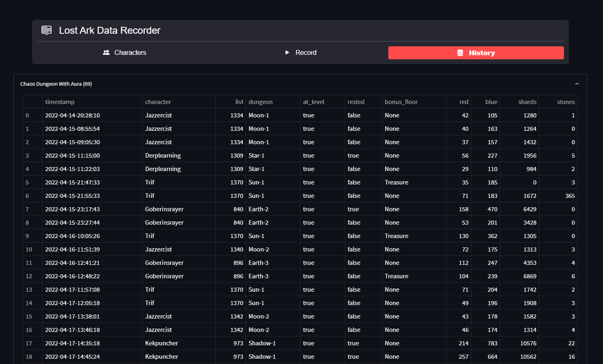603x364 pixels.
Task: Click the blue column header
Action: (x=485, y=102)
